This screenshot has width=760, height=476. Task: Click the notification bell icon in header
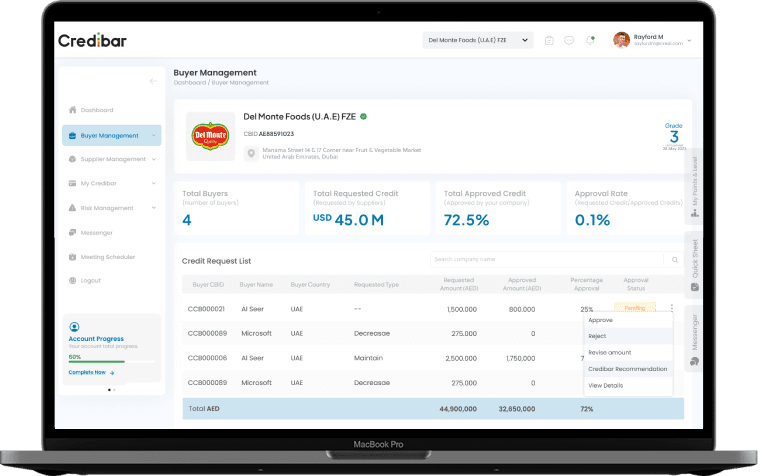click(590, 40)
